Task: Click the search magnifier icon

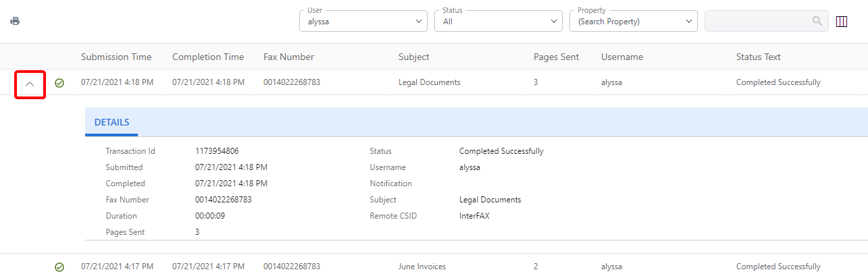Action: point(817,21)
